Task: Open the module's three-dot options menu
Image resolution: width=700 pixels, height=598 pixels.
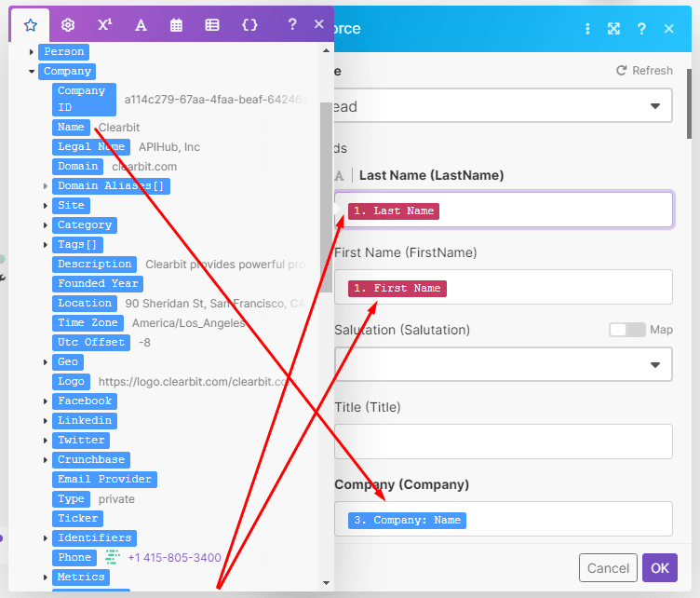Action: (x=587, y=29)
